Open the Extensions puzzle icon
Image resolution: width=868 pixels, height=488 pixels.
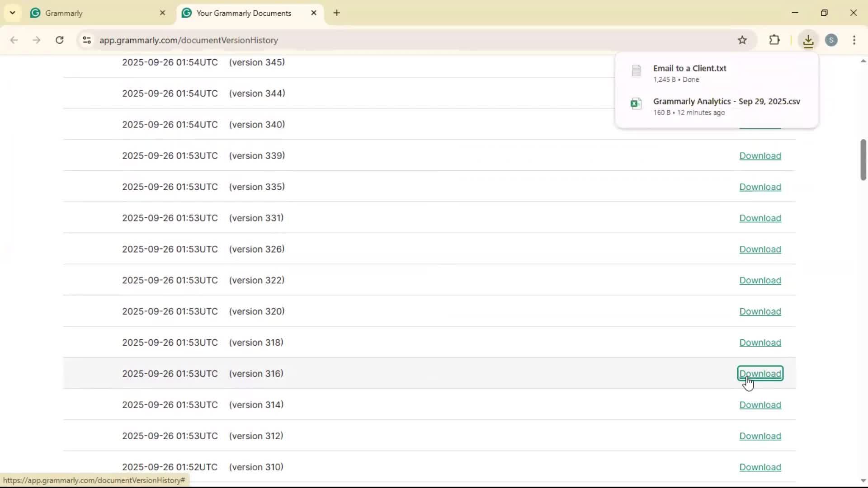point(774,40)
